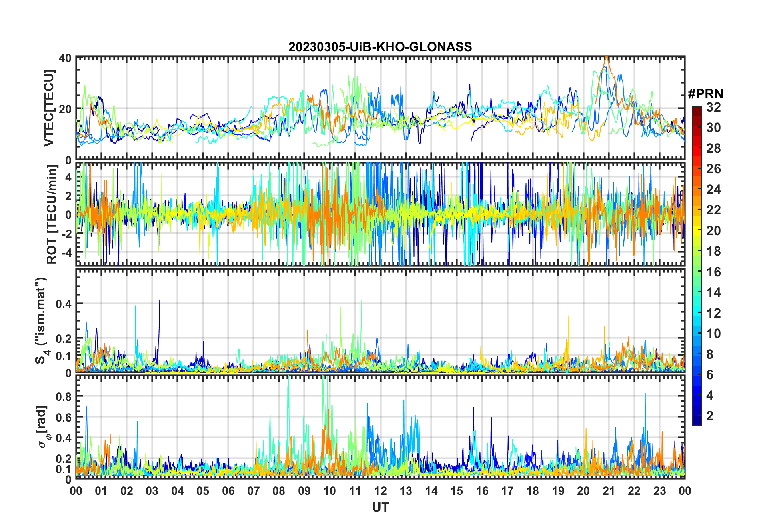Image resolution: width=761 pixels, height=532 pixels.
Task: Select the "-2" tick on the ROT axis
Action: click(67, 234)
